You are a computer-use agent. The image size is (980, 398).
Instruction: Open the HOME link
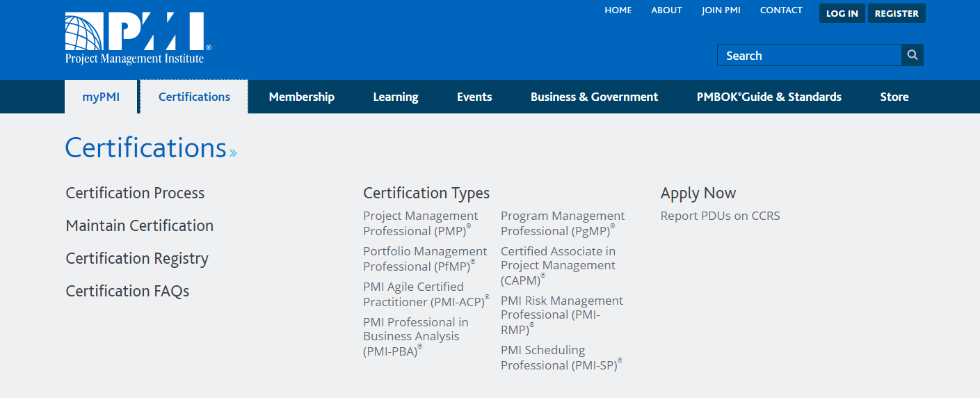(618, 10)
